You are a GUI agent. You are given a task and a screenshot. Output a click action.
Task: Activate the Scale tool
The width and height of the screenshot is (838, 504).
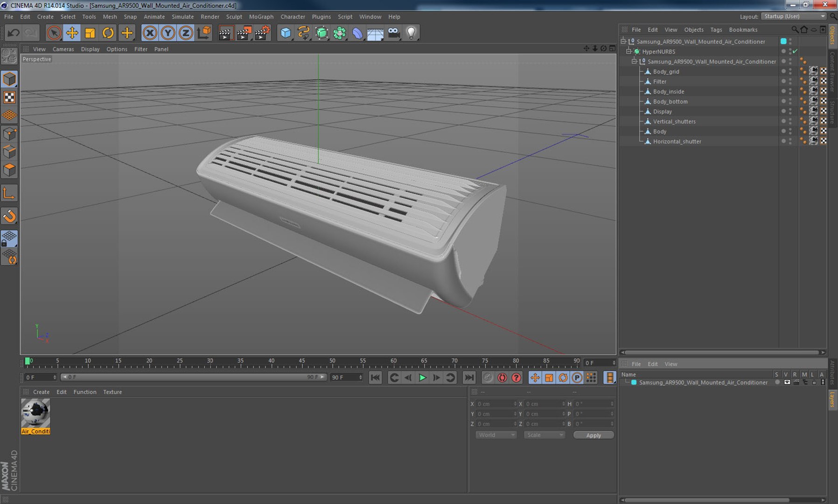click(90, 33)
